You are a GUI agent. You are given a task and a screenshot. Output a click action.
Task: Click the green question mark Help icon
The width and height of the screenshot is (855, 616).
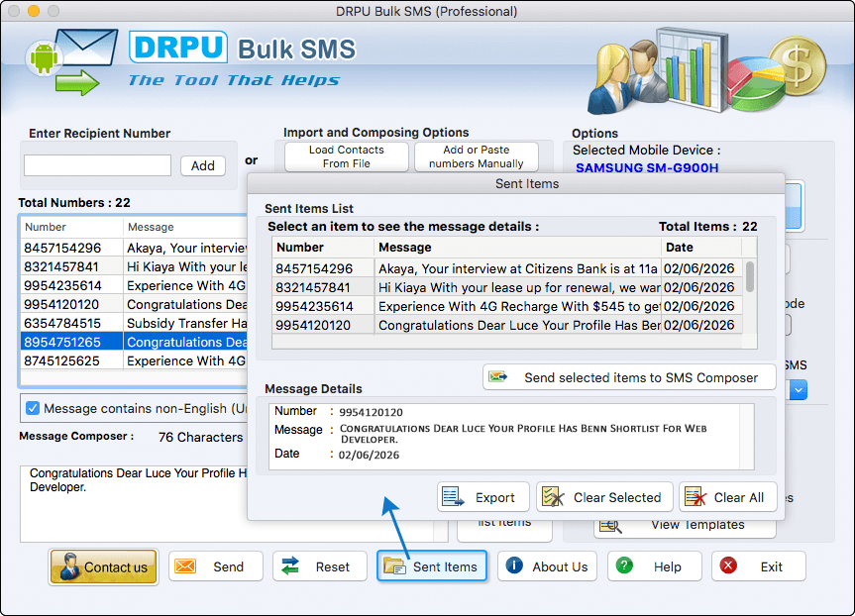tap(624, 565)
